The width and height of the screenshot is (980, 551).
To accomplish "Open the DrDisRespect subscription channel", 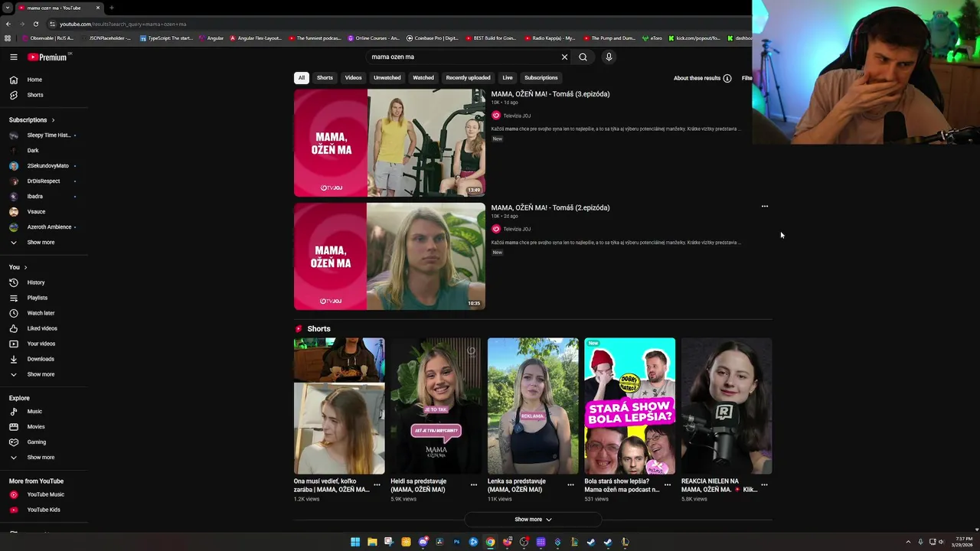I will click(x=43, y=181).
